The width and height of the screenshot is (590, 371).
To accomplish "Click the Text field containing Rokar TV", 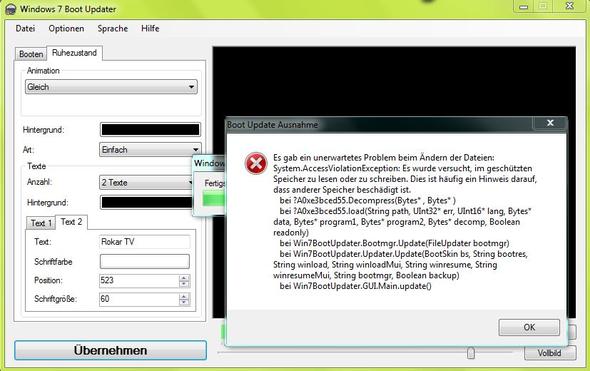I will click(x=145, y=242).
